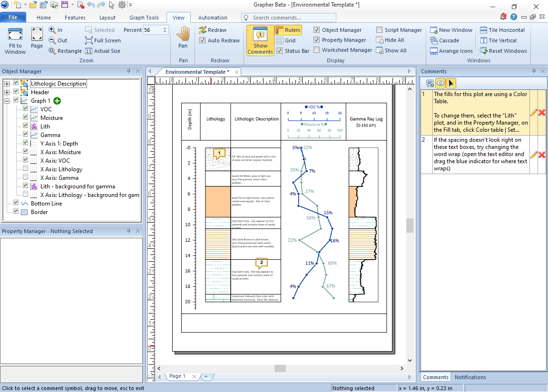Add a new comment in the Comments panel
Viewport: 548px width, 392px height.
(x=430, y=83)
